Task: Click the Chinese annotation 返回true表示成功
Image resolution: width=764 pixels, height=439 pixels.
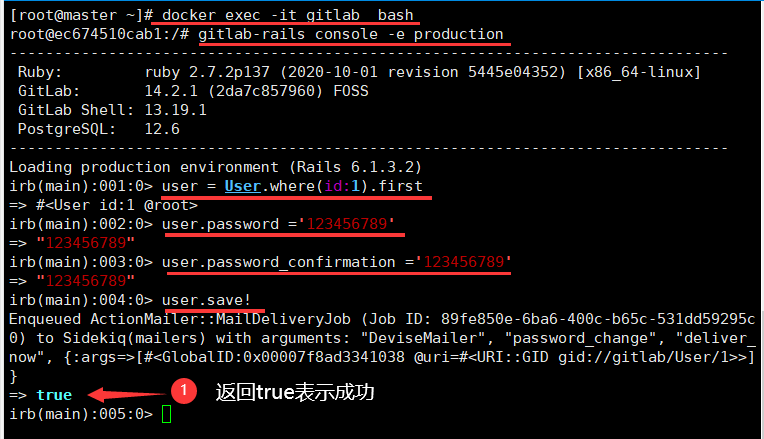Action: coord(295,392)
